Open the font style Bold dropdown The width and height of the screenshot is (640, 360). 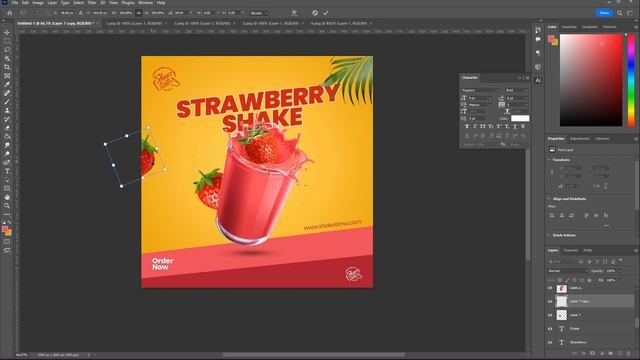(517, 90)
